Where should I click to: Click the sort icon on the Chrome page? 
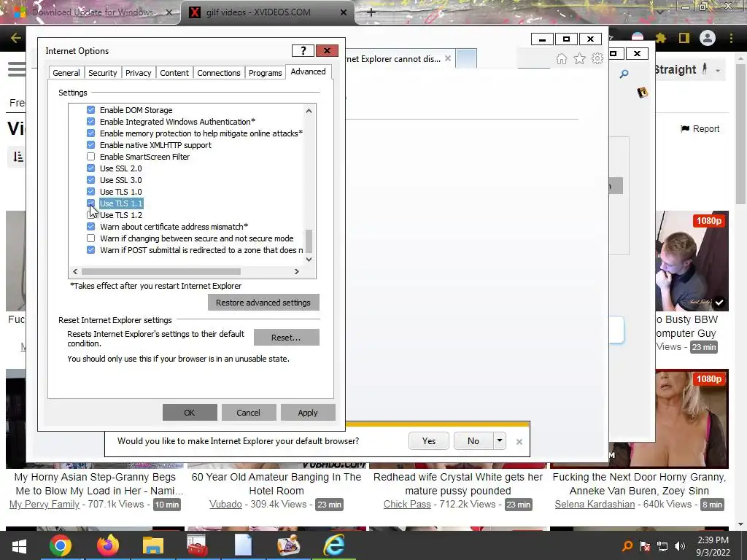(18, 157)
